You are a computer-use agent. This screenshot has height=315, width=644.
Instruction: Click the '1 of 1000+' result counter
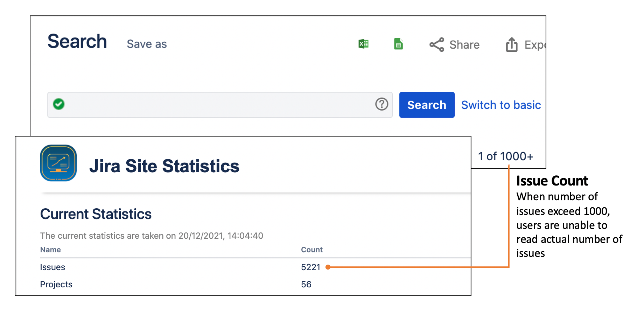tap(506, 156)
